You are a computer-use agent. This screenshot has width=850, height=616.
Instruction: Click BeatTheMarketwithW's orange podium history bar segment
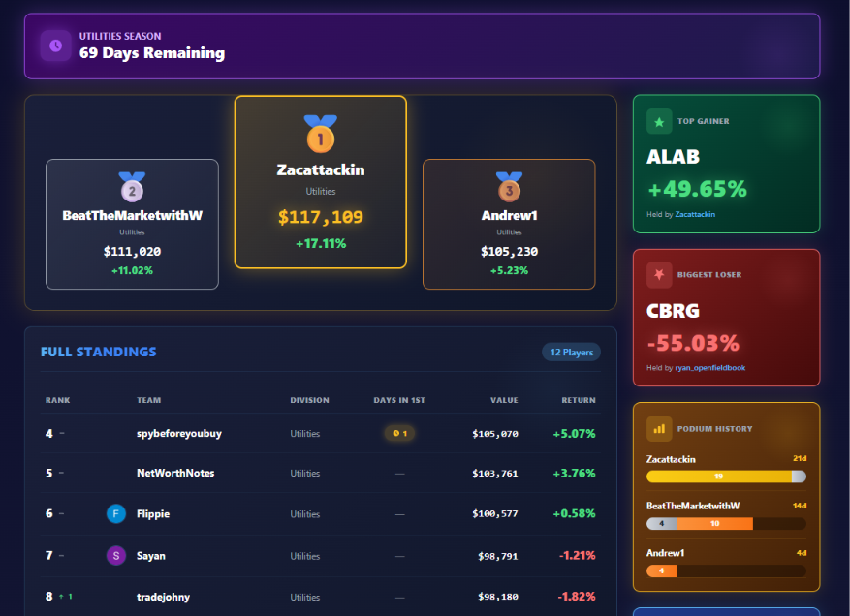tap(714, 523)
